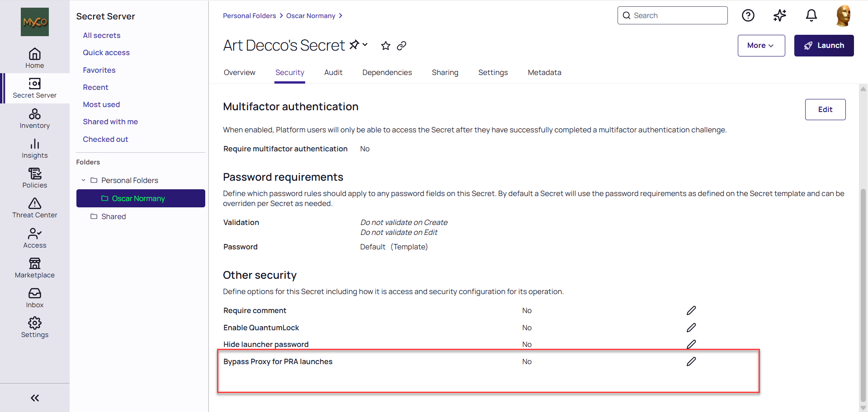Viewport: 868px width, 412px height.
Task: Switch to the Audit tab
Action: point(333,73)
